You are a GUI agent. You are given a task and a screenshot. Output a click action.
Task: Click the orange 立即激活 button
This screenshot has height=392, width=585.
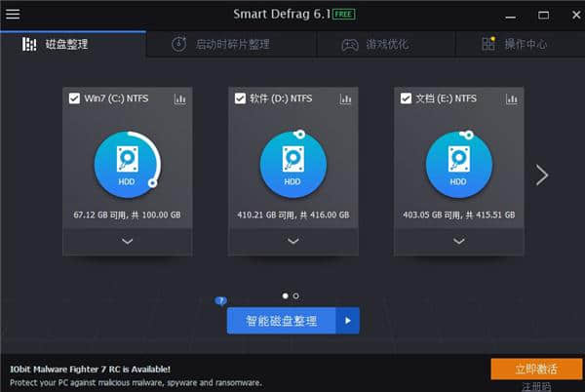(536, 369)
